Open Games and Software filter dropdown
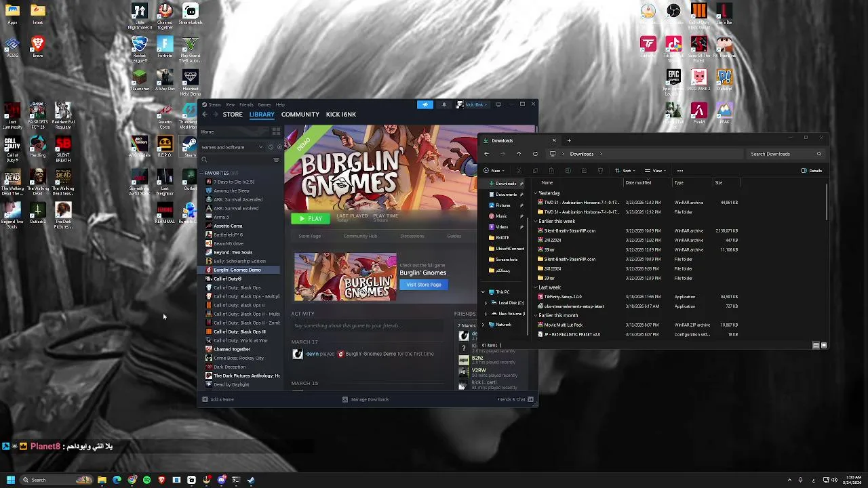The width and height of the screenshot is (868, 488). 232,147
